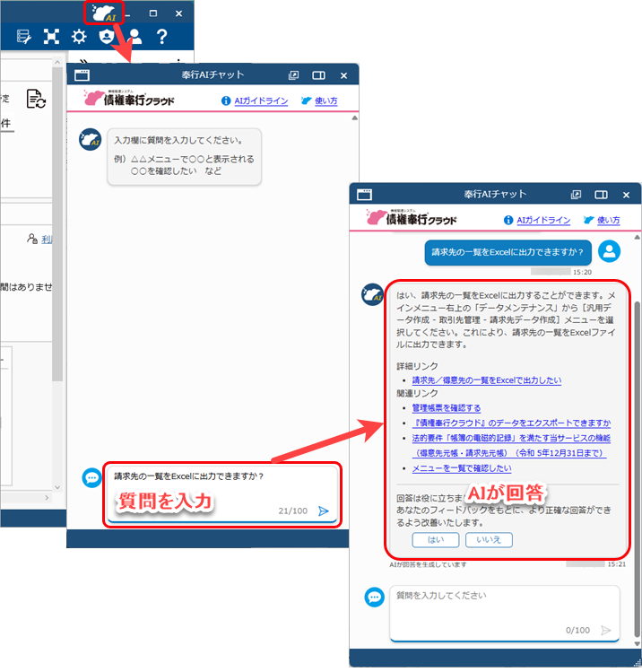Close the left AI chat window
This screenshot has height=672, width=642.
pyautogui.click(x=343, y=75)
